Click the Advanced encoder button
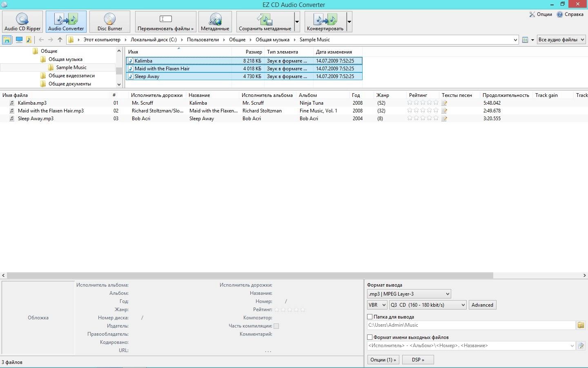 (x=482, y=305)
